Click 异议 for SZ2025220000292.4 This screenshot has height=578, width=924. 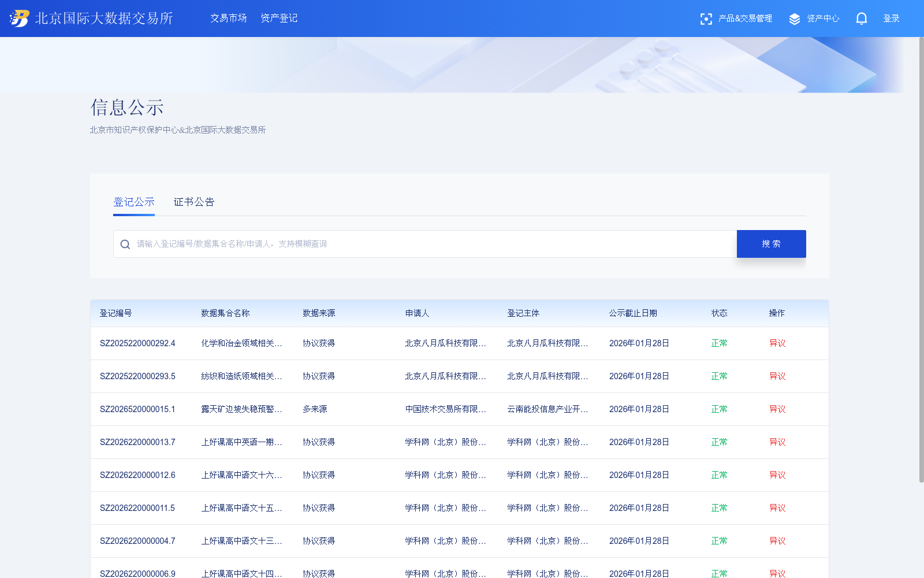click(x=777, y=343)
